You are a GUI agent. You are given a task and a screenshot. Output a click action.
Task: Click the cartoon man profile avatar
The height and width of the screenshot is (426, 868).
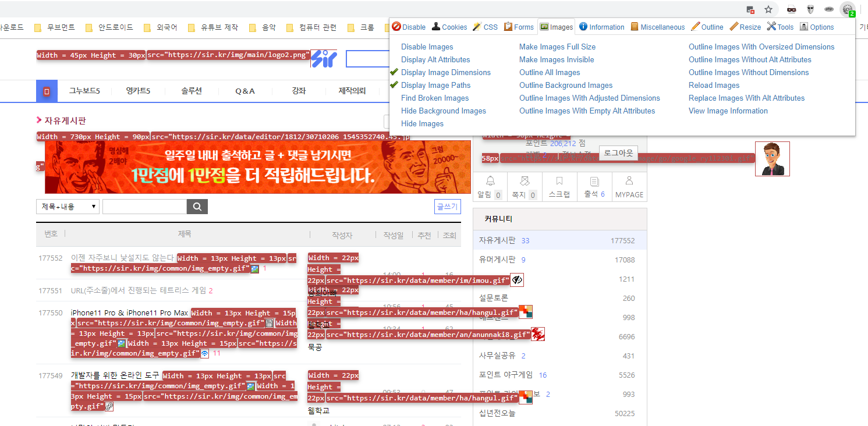pos(773,159)
